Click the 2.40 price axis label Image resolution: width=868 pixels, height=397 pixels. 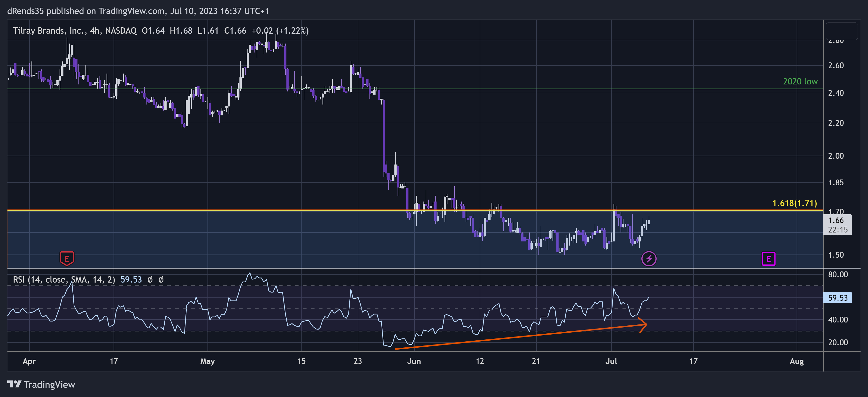click(836, 93)
